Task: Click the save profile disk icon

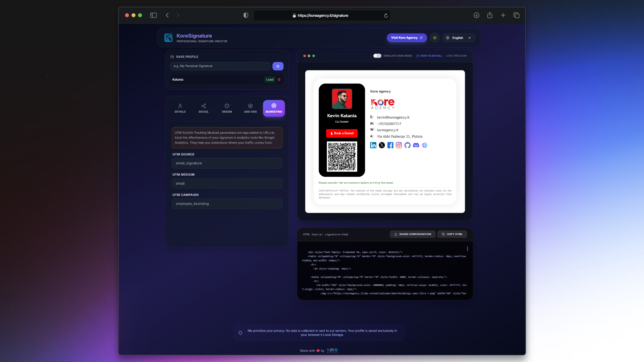Action: click(278, 66)
